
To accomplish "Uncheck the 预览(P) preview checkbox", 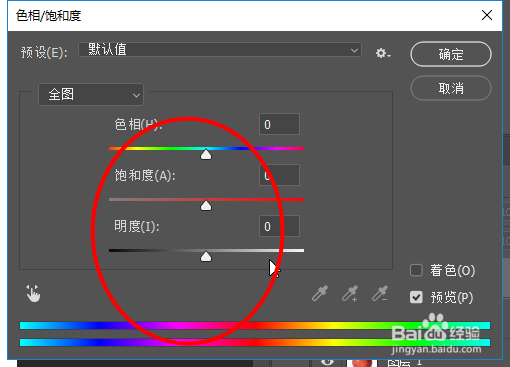I will click(x=416, y=297).
